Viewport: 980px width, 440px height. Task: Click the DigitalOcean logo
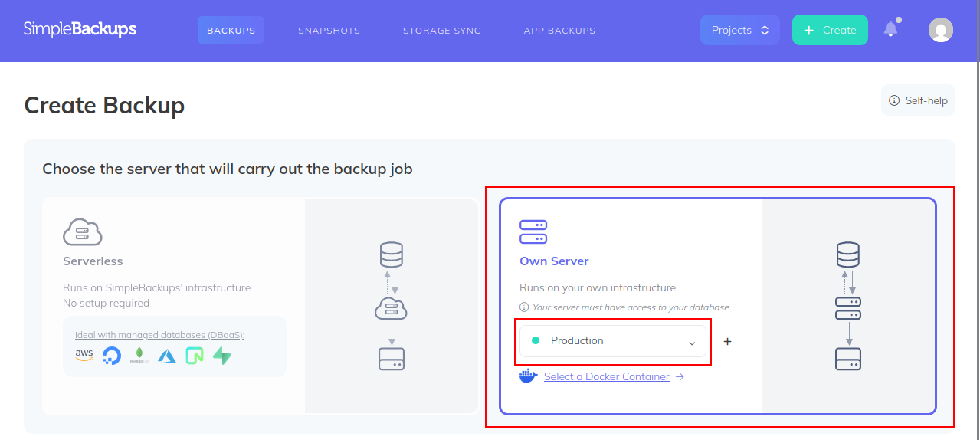[112, 355]
